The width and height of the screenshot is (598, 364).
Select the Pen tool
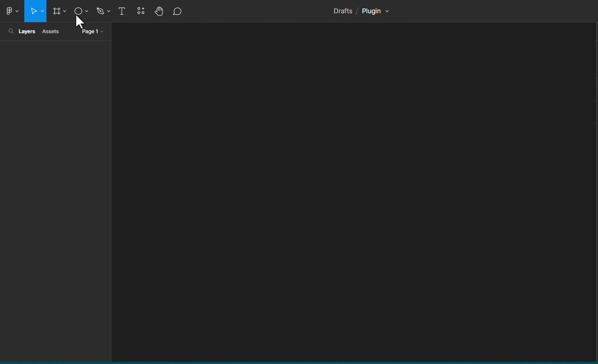(101, 11)
